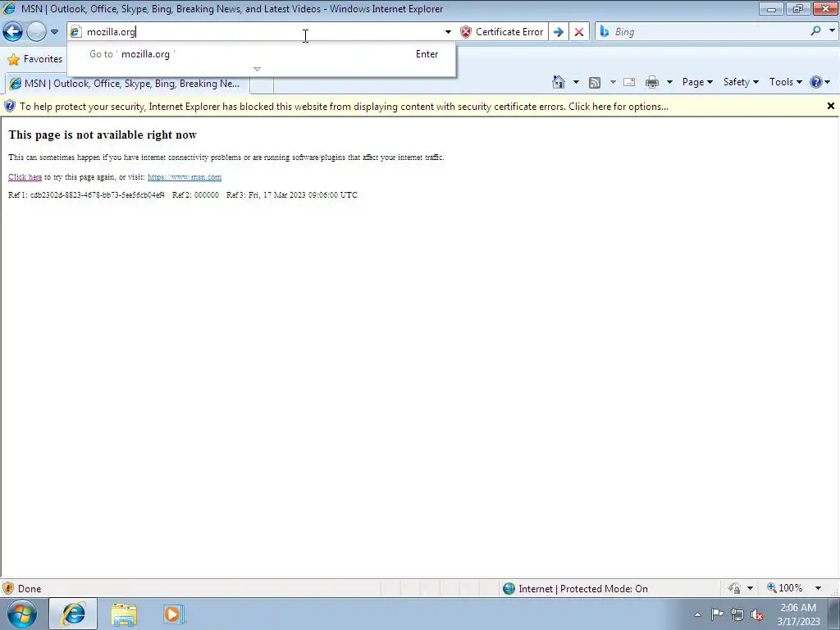The height and width of the screenshot is (630, 840).
Task: Close the yellow information bar
Action: pos(831,106)
